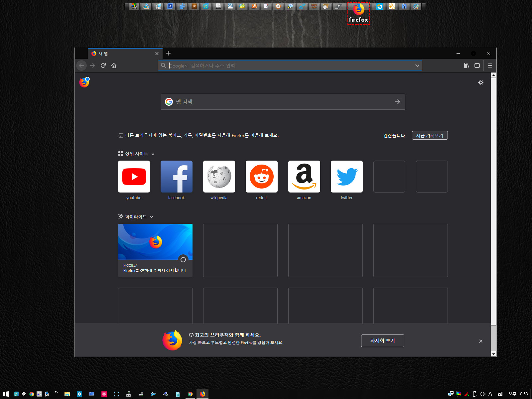The width and height of the screenshot is (532, 399).
Task: Click the safely remove USB tray icon
Action: pos(475,394)
